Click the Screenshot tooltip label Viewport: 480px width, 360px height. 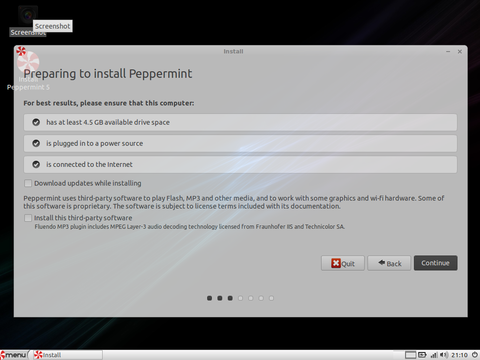tap(53, 26)
